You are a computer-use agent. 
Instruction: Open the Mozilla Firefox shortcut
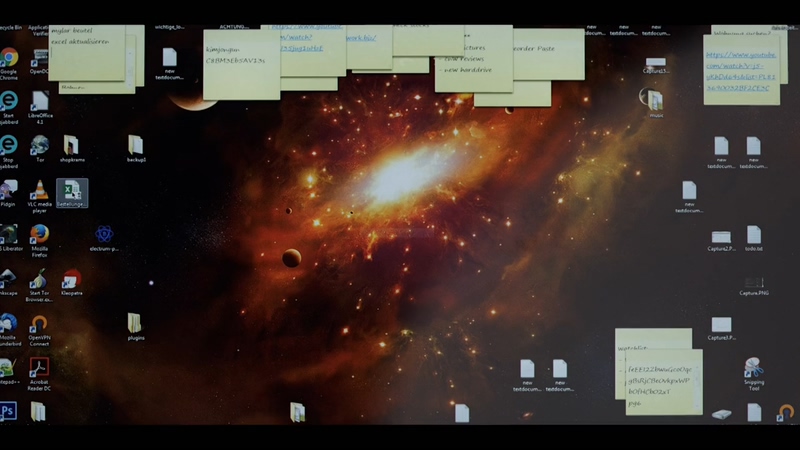coord(39,241)
